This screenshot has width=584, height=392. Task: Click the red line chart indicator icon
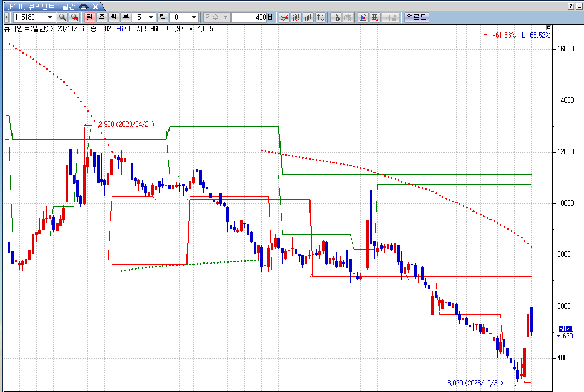point(284,17)
